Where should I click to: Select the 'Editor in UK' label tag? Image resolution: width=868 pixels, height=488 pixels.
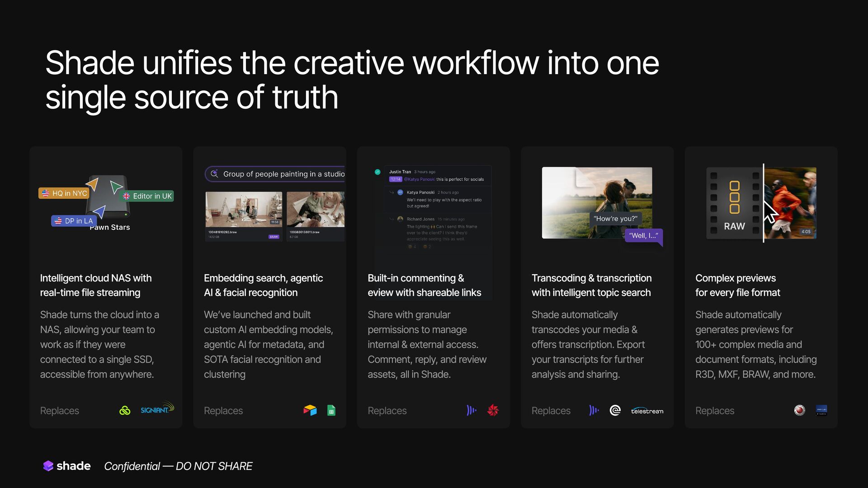148,196
